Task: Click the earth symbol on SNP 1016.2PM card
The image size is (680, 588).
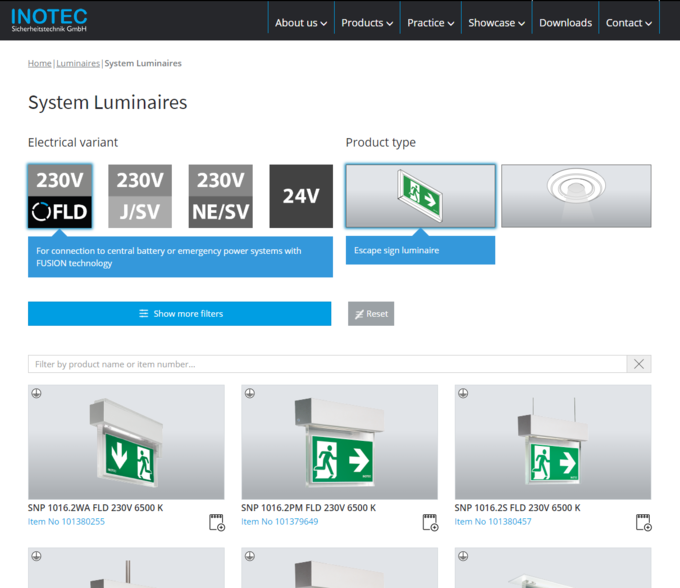Action: pos(250,393)
